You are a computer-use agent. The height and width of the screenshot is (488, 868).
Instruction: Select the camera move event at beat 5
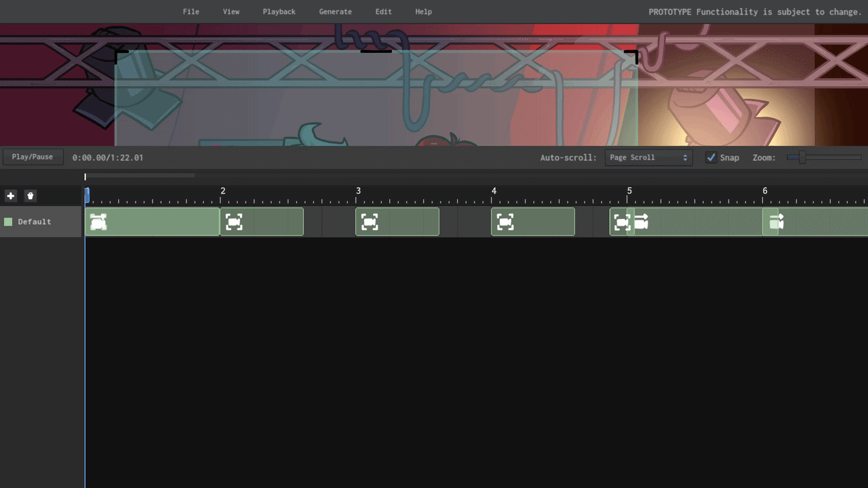642,222
